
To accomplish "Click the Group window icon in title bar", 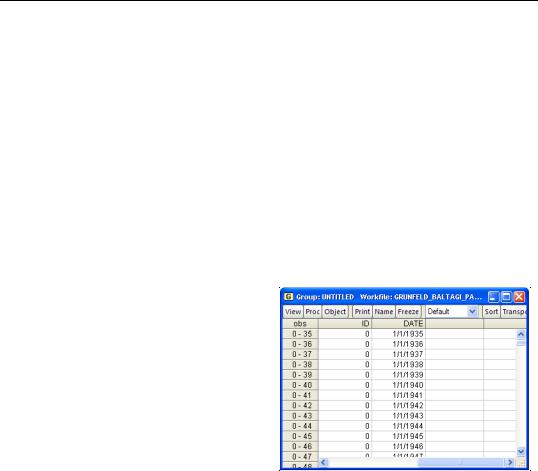I will click(289, 296).
